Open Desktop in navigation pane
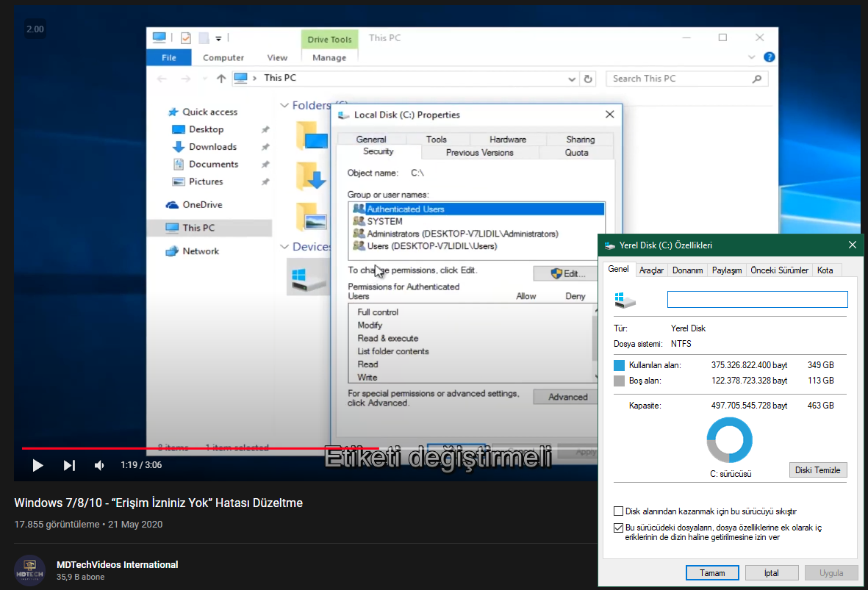The width and height of the screenshot is (868, 590). pyautogui.click(x=206, y=129)
